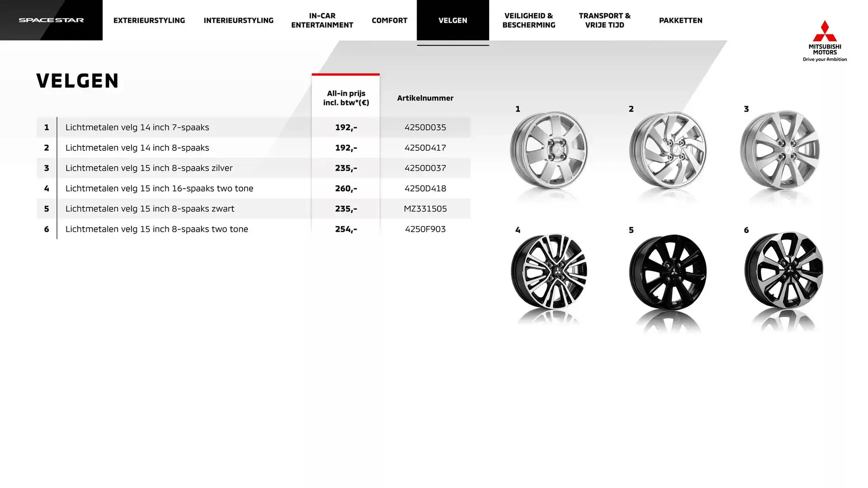The width and height of the screenshot is (868, 488).
Task: Select the black 8-spoke wheel image
Action: (668, 272)
